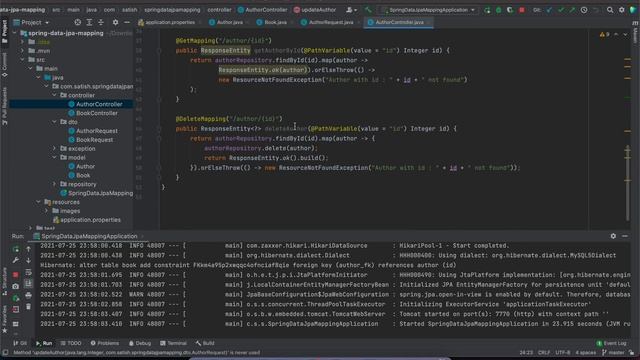Open IDE settings gear in the top toolbar
The image size is (640, 360).
tap(621, 10)
